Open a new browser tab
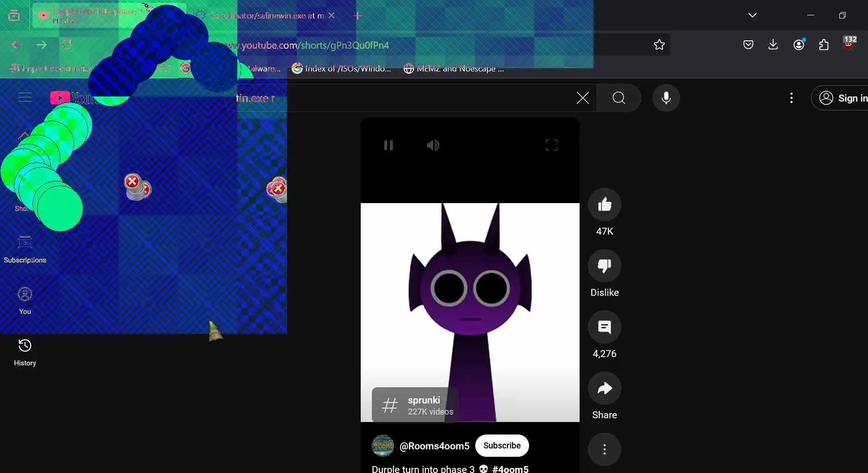 (357, 16)
